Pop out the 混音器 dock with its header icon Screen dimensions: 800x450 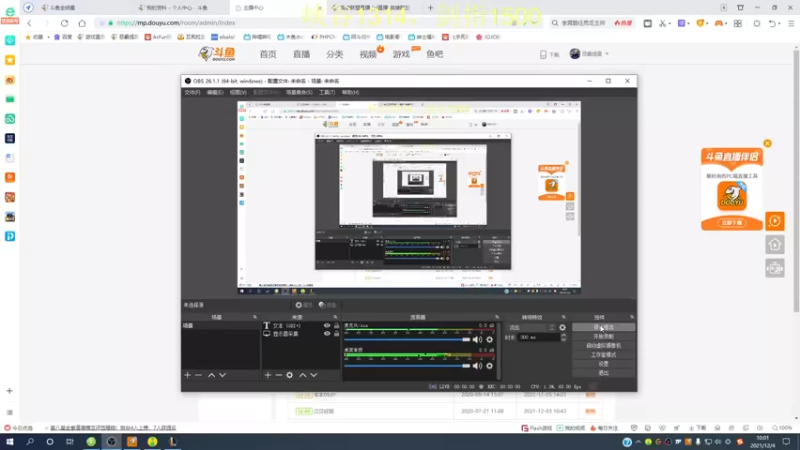tap(496, 317)
